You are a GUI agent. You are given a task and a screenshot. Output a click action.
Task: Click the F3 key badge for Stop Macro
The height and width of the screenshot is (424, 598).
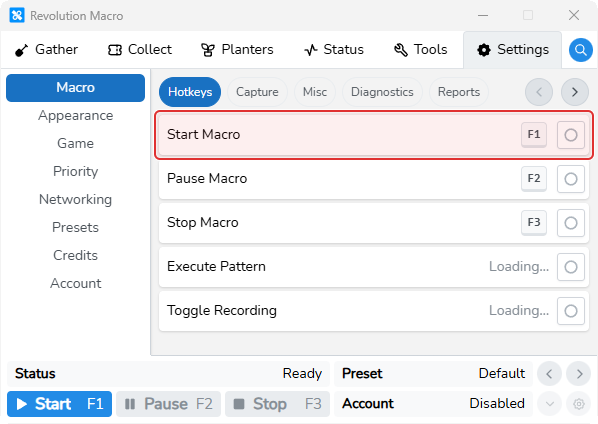tap(534, 223)
